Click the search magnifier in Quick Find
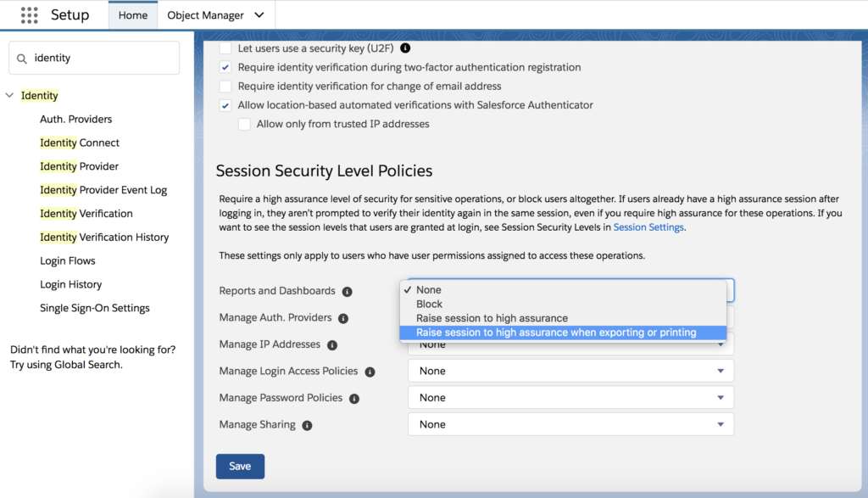 [22, 58]
